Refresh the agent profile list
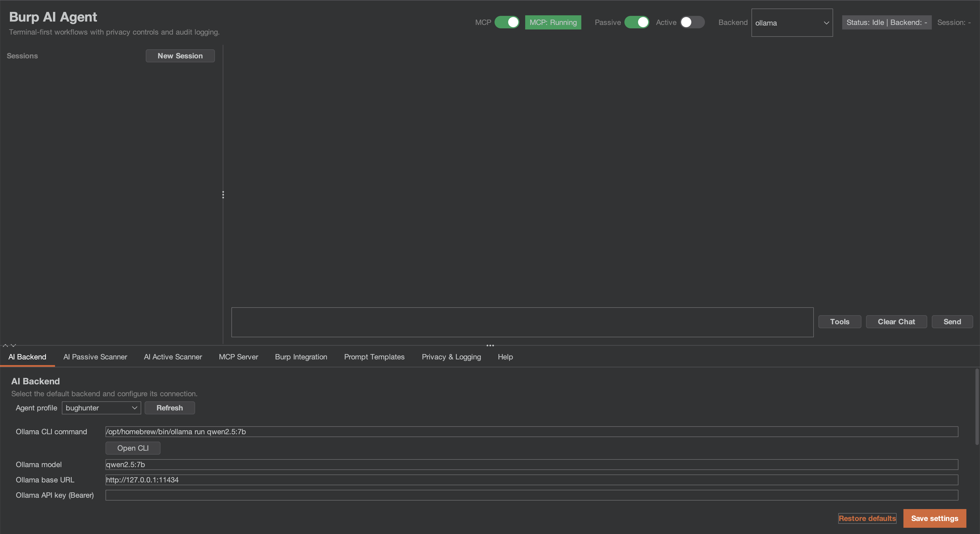Screen dimensions: 980x534 point(170,407)
